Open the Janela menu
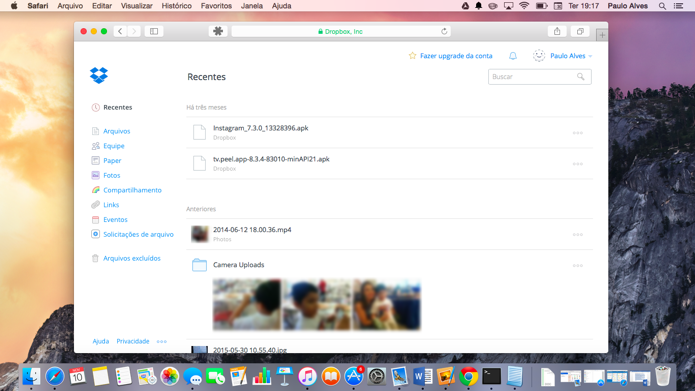695x391 pixels. click(252, 6)
